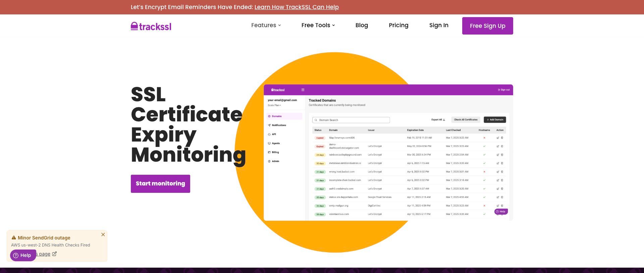Click the red X hostname mark for wrong.host.badssl.com

pyautogui.click(x=484, y=172)
